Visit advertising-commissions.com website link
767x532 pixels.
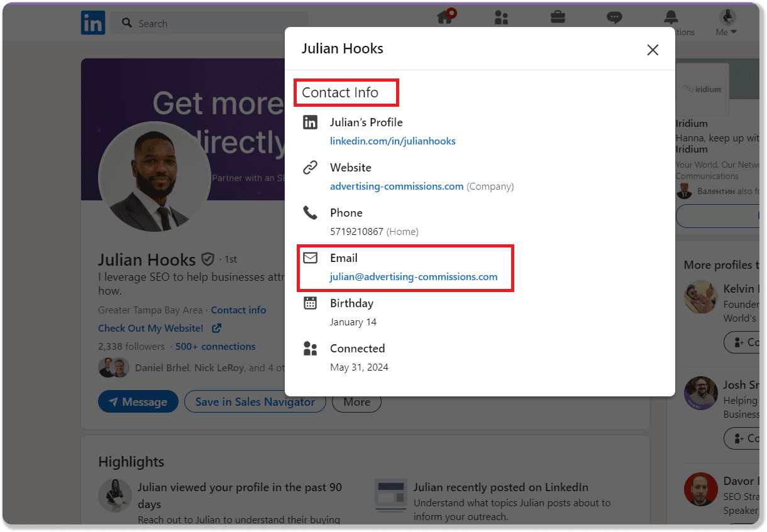tap(397, 187)
